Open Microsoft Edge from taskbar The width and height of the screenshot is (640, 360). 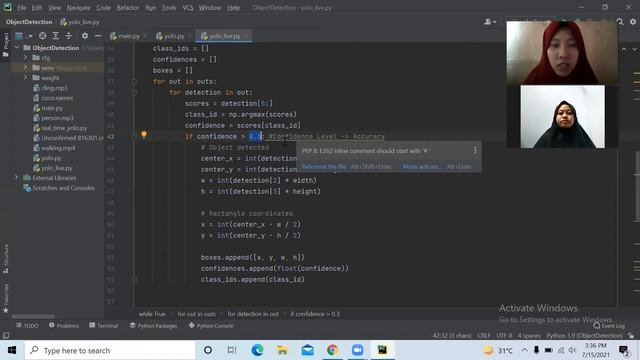(x=257, y=350)
